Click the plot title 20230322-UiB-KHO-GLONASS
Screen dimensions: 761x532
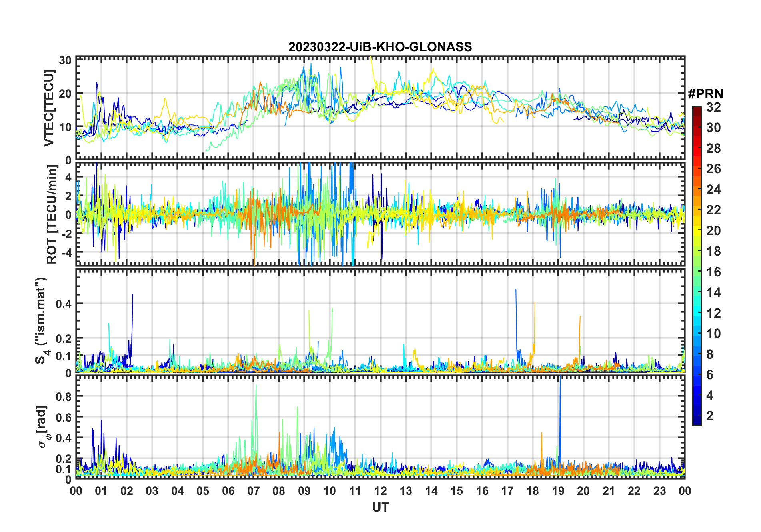coord(380,47)
